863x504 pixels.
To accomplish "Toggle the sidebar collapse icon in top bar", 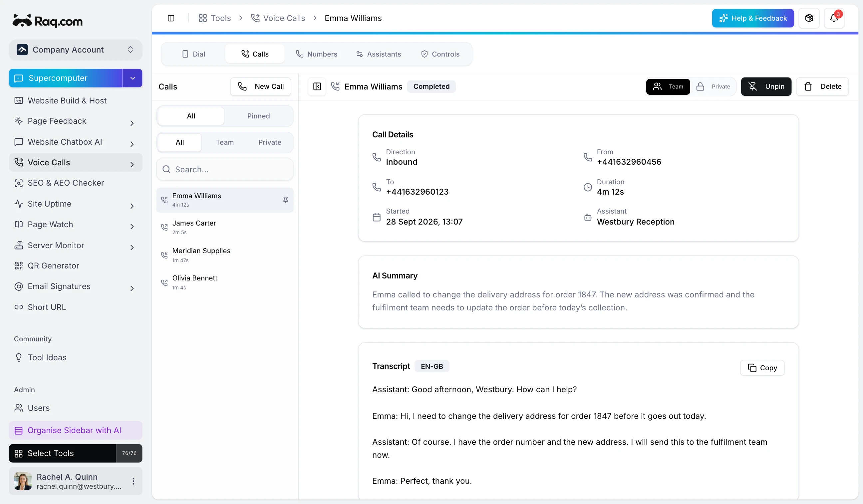I will [171, 18].
